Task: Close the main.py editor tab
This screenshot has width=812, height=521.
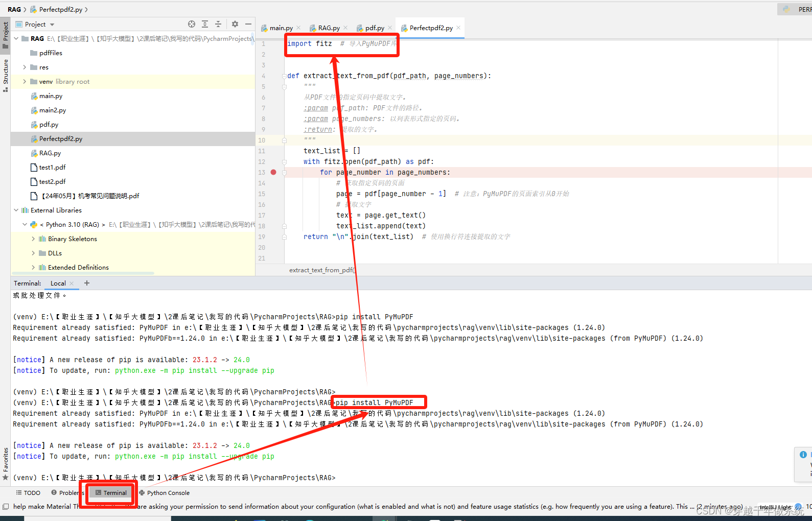Action: [x=298, y=28]
